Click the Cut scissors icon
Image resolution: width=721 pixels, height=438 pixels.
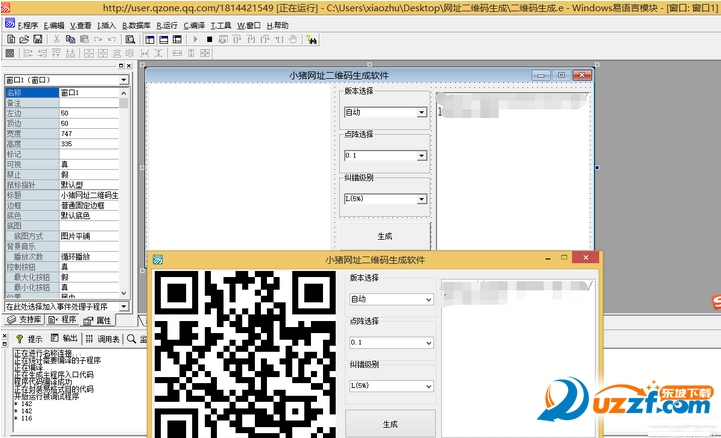[x=57, y=40]
